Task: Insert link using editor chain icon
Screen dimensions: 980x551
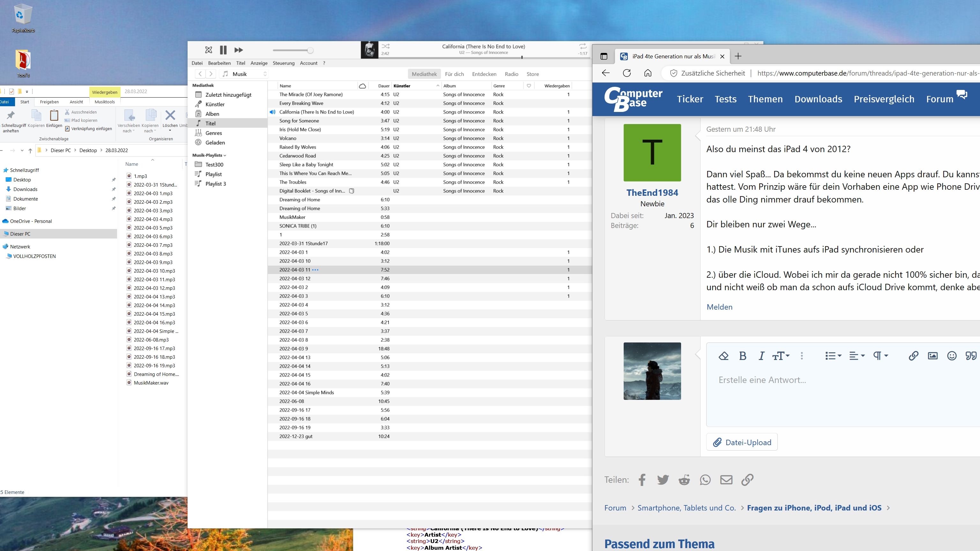Action: (913, 356)
